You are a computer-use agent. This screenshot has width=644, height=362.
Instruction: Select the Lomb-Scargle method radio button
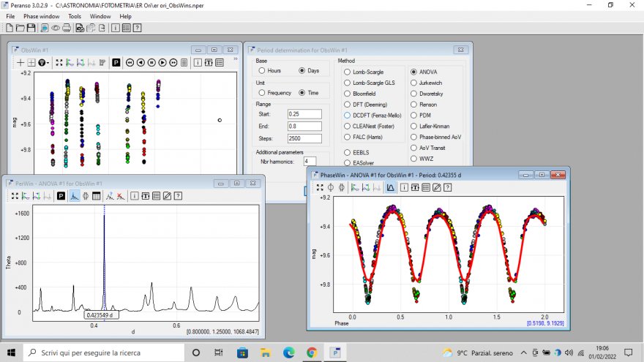pos(348,72)
